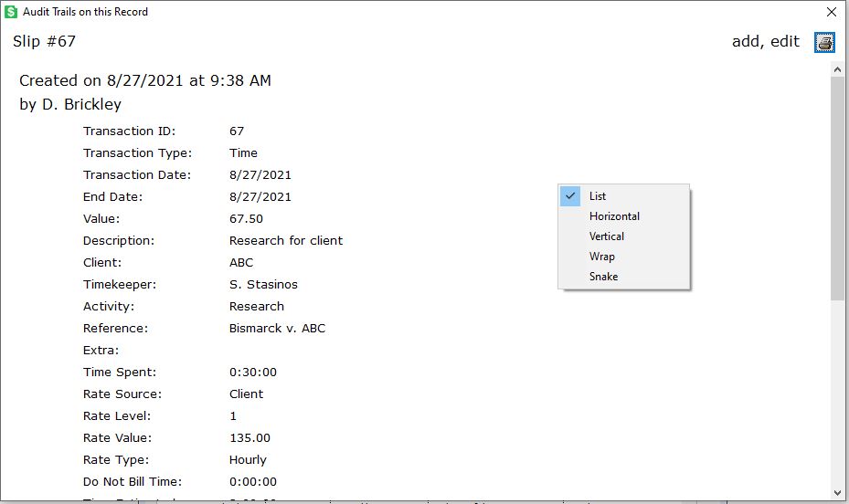Click the Transaction Date value 8/27/2021
Image resolution: width=849 pixels, height=504 pixels.
pos(260,175)
